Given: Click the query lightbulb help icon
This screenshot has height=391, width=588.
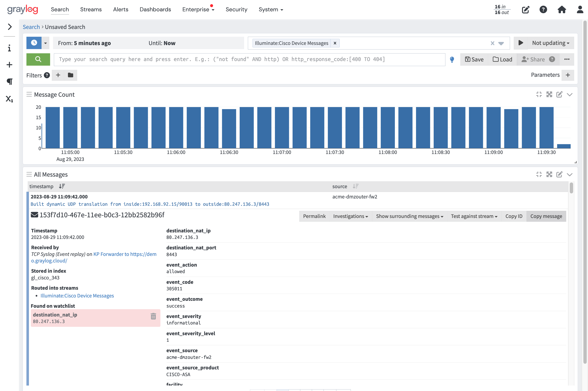Looking at the screenshot, I should click(x=452, y=59).
